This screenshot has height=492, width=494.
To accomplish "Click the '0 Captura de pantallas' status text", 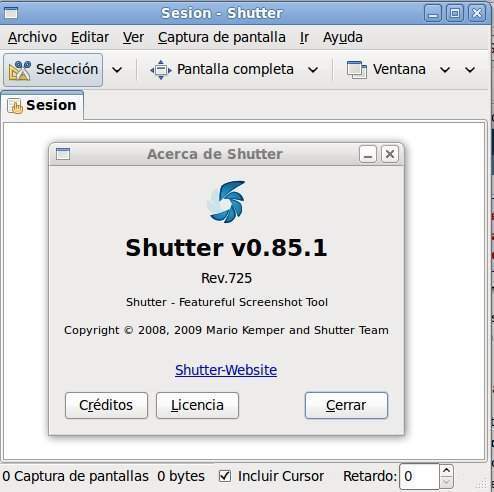I will tap(75, 476).
